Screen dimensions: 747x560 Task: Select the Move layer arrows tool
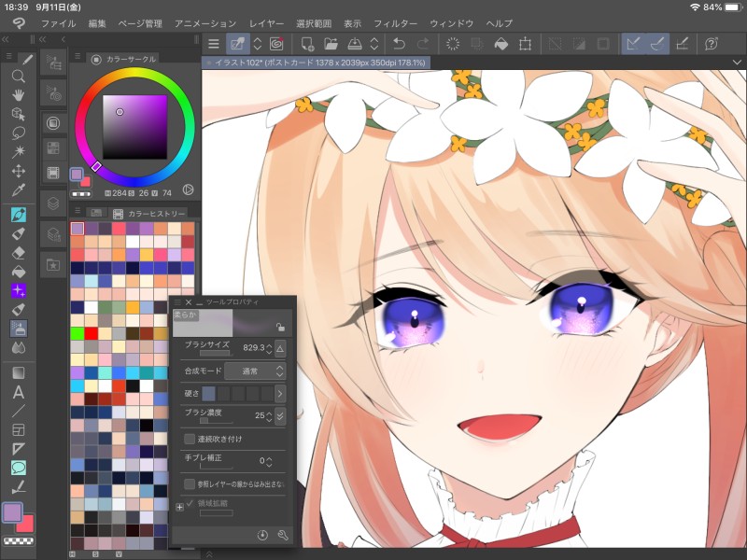[x=18, y=171]
